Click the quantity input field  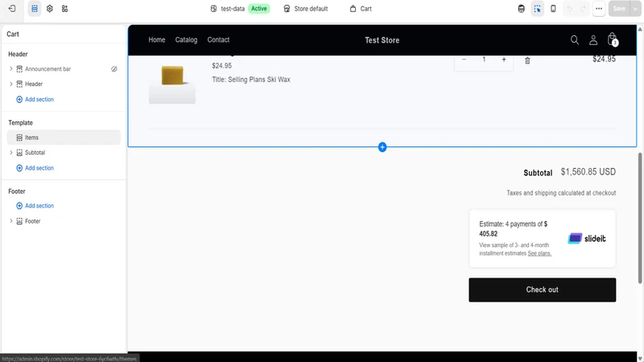[x=484, y=60]
